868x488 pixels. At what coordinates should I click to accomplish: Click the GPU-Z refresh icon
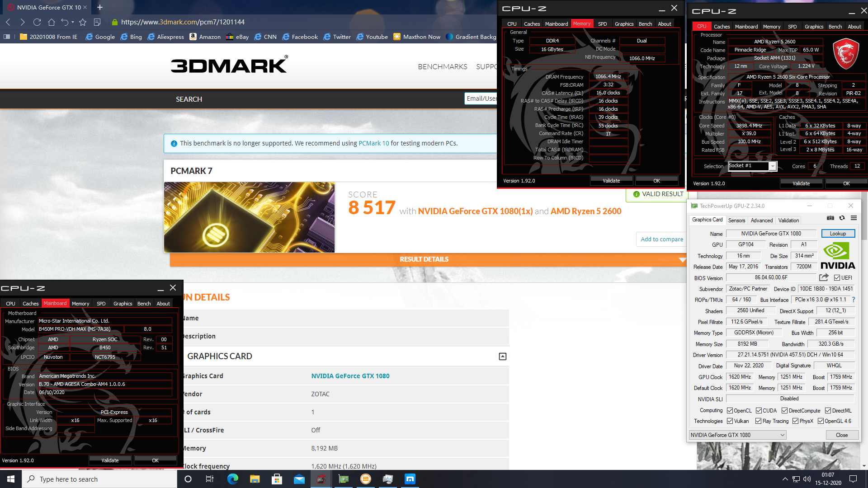coord(842,218)
